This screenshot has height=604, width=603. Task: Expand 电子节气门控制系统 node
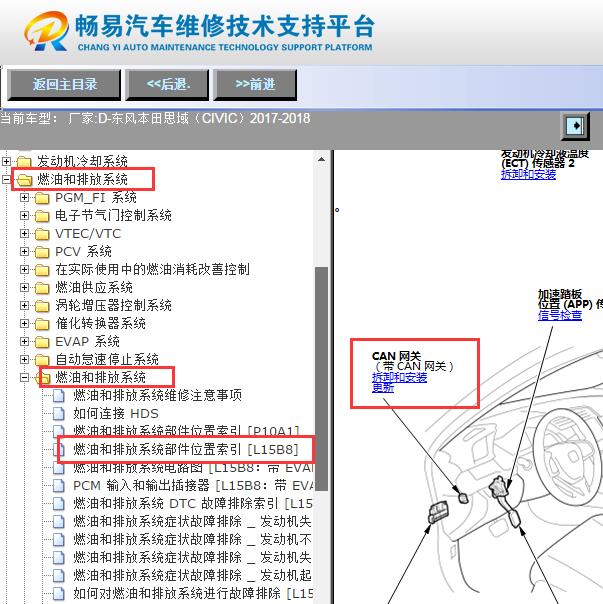click(x=24, y=215)
